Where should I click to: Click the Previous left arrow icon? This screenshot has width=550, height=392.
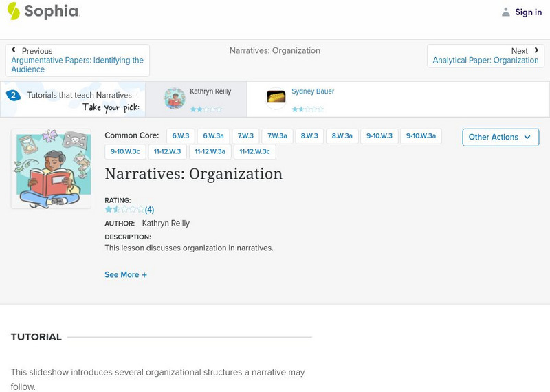coord(14,50)
